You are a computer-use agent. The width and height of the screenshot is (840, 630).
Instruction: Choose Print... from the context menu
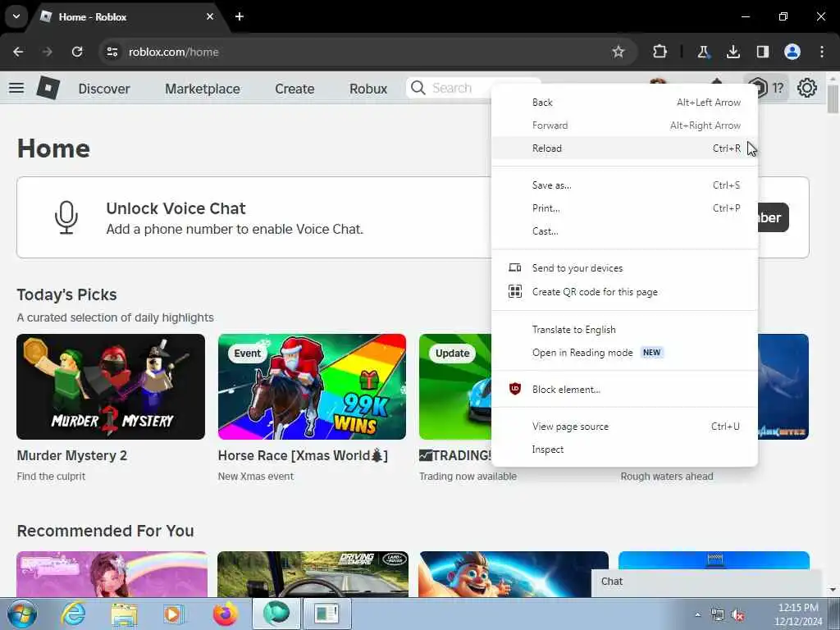click(x=624, y=208)
